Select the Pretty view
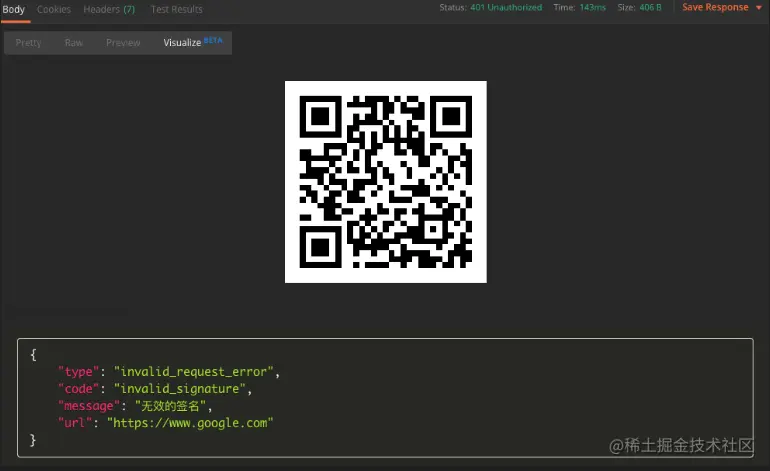 (x=28, y=43)
